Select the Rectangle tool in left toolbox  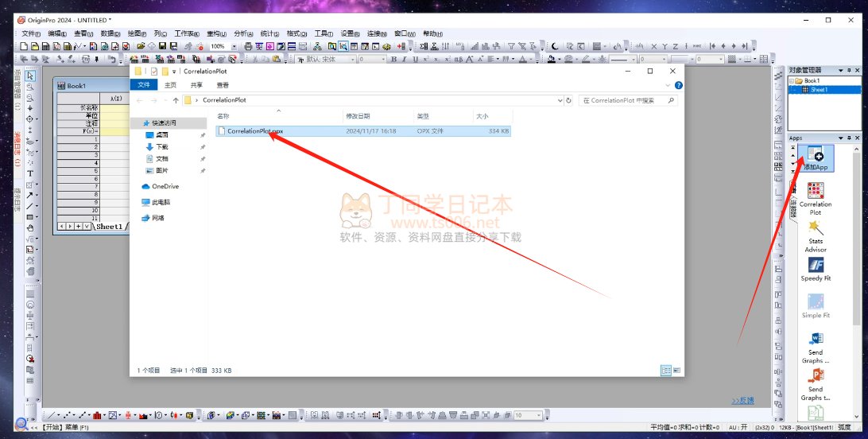(x=30, y=217)
